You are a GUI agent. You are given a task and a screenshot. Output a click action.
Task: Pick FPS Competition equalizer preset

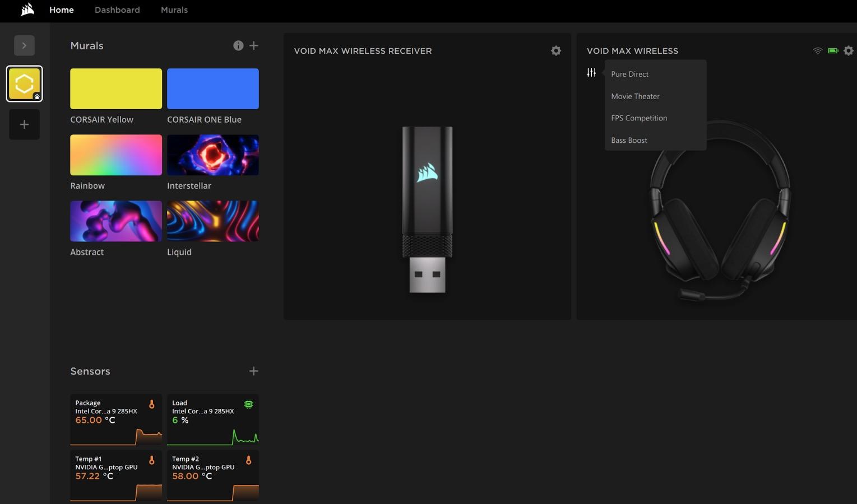pyautogui.click(x=639, y=118)
